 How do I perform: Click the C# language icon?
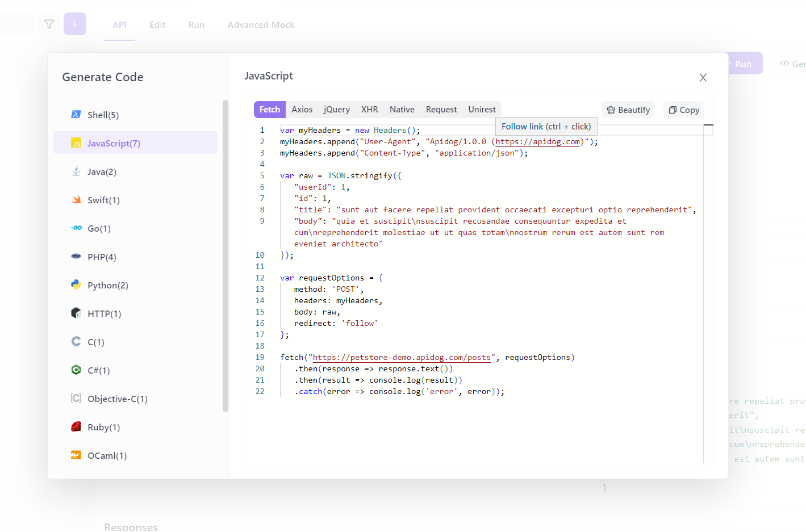[x=76, y=370]
